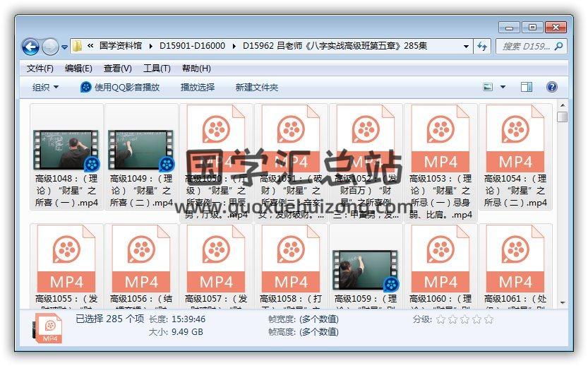Screen dimensions: 588x366
Task: Click the search magnifier icon
Action: [558, 46]
